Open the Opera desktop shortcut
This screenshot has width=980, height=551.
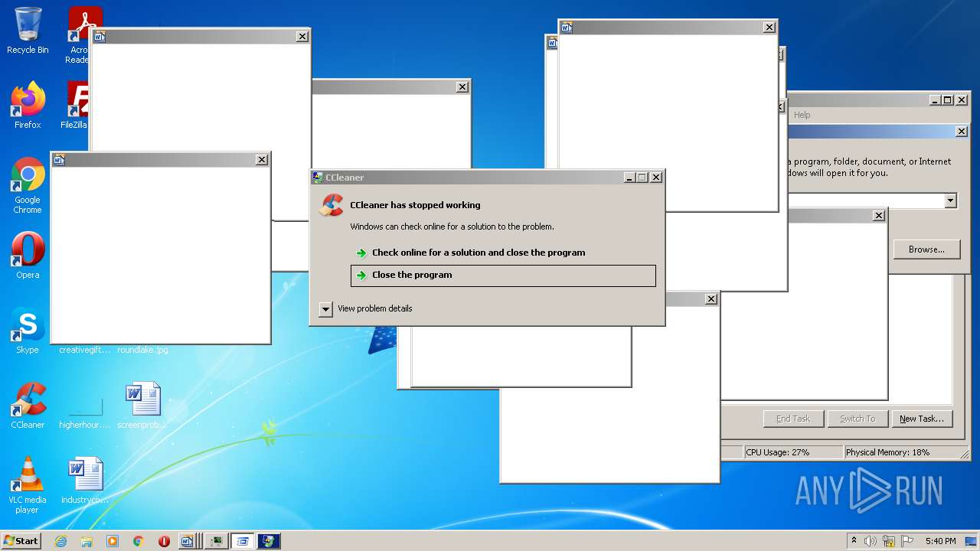tap(28, 256)
